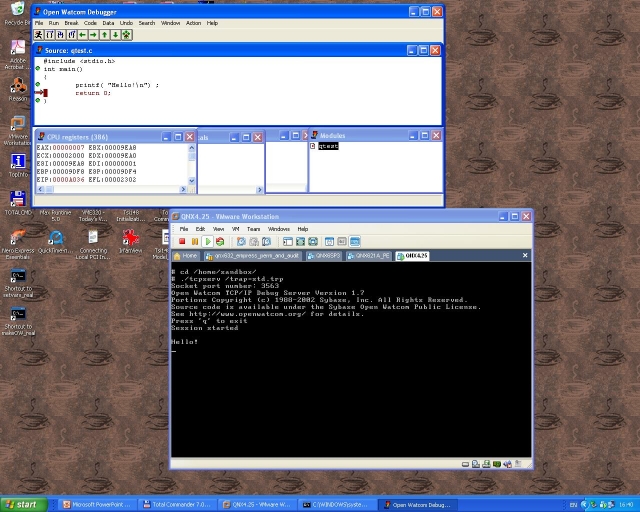The height and width of the screenshot is (512, 640).
Task: Open the Break menu in Watcom Debugger
Action: [70, 22]
